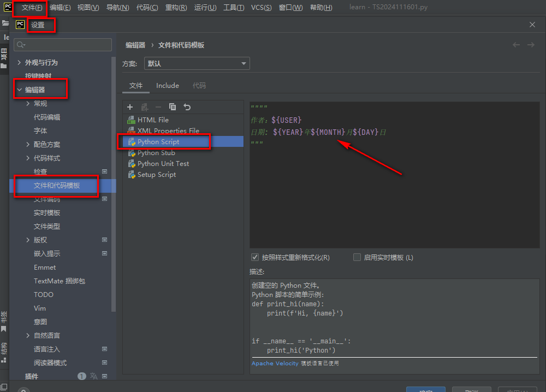This screenshot has width=546, height=392.
Task: Click the forward navigation arrow icon
Action: (x=531, y=45)
